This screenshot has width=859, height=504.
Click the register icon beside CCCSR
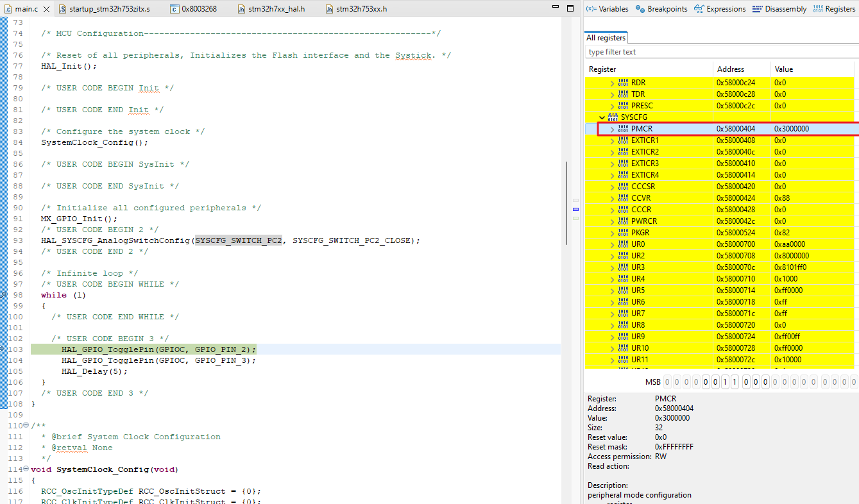622,186
